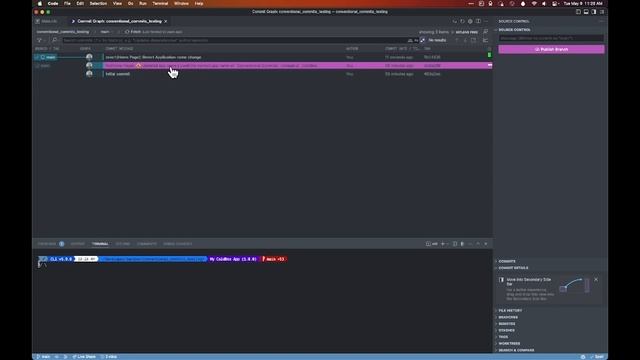Click the Wi-Fi icon in macOS menu bar
Screen dimensions: 640x360
[534, 3]
